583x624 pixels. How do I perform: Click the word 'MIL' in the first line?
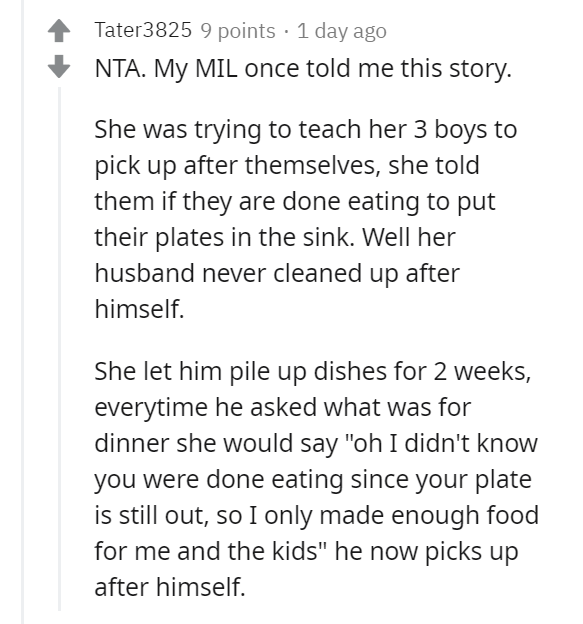216,68
